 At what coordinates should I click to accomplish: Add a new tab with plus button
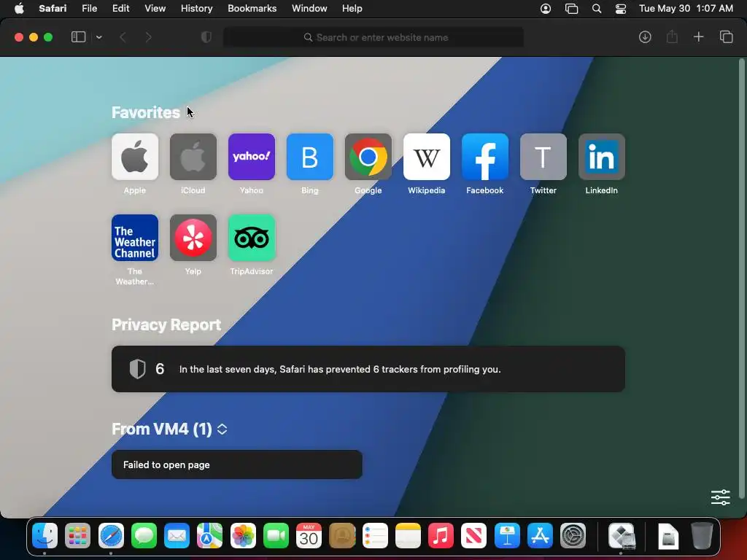698,36
